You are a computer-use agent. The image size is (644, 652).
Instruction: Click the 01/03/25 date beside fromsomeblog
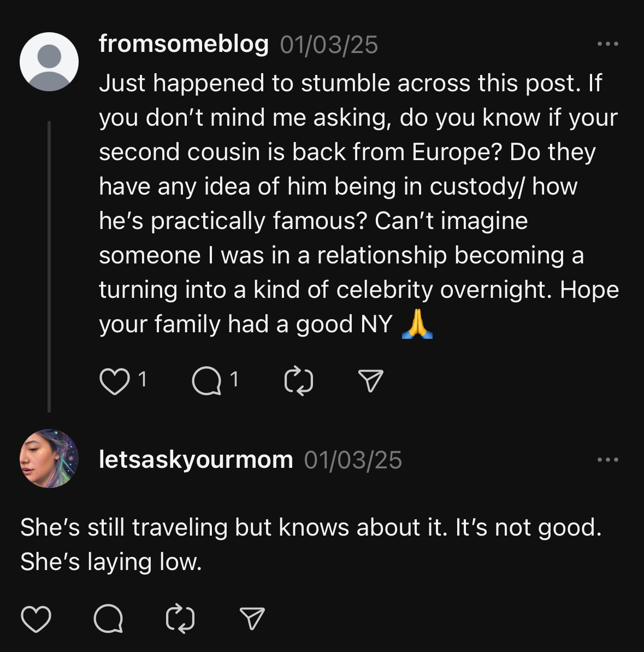point(329,44)
